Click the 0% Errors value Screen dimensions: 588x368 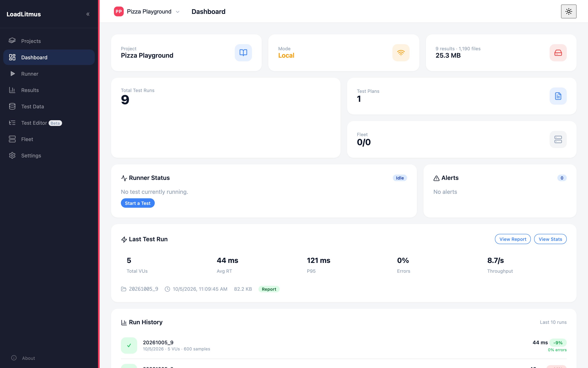click(403, 260)
